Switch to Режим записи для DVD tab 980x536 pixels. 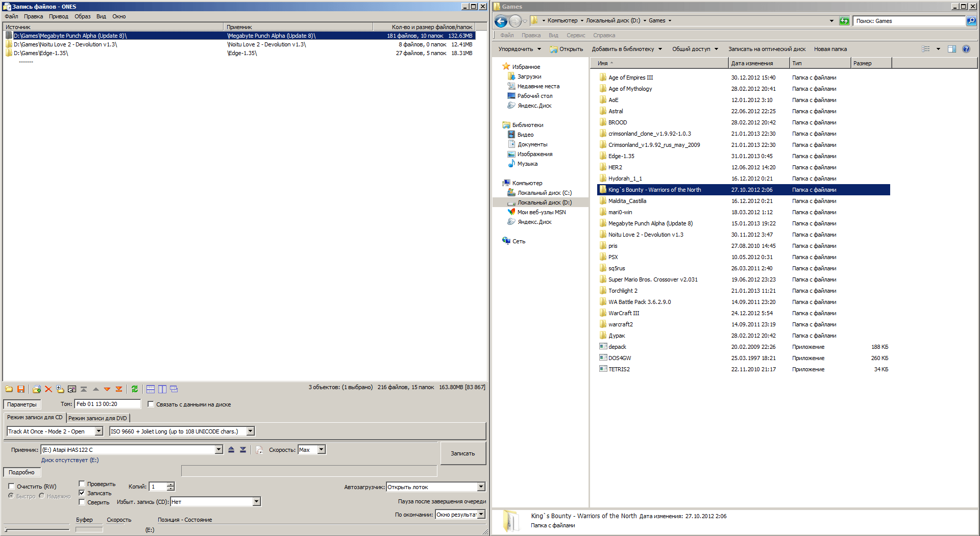(97, 418)
